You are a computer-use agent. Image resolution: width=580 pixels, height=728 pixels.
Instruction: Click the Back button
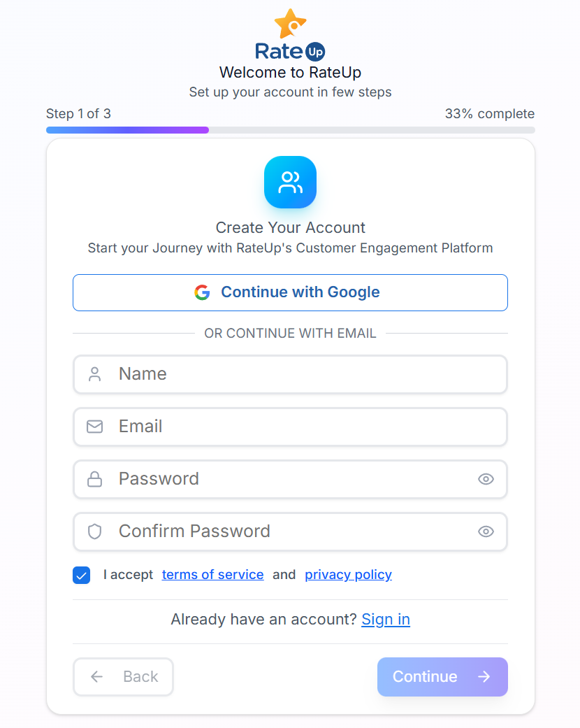click(x=123, y=676)
